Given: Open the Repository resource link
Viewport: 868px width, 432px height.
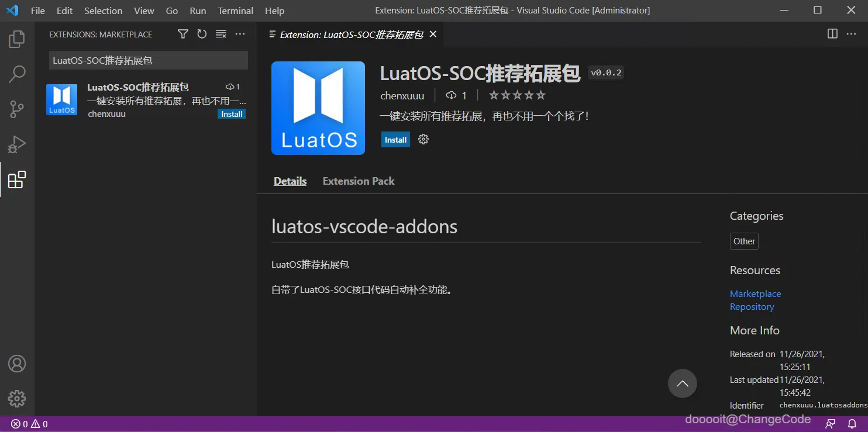Looking at the screenshot, I should pos(752,307).
